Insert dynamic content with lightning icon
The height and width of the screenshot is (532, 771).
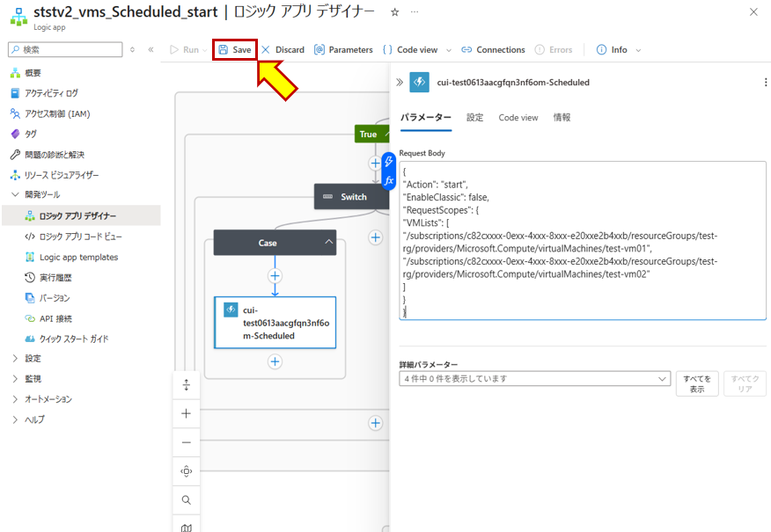pyautogui.click(x=389, y=161)
